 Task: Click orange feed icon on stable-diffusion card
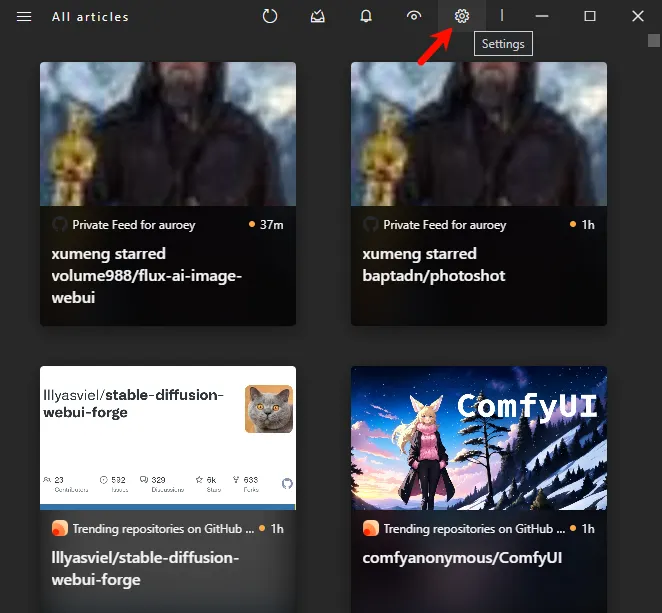coord(60,528)
